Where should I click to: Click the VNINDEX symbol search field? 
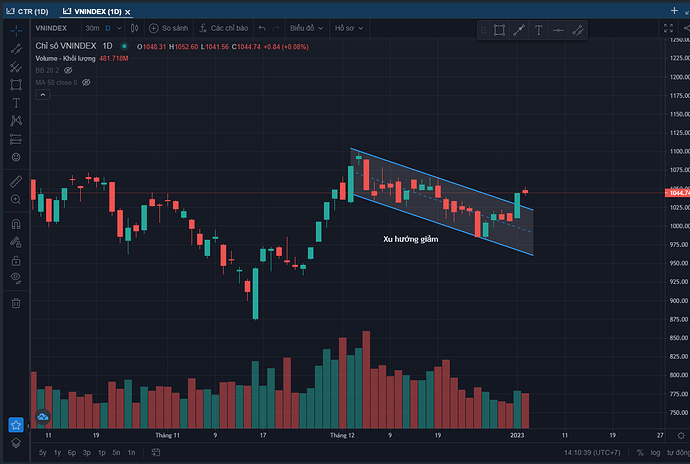[x=50, y=29]
